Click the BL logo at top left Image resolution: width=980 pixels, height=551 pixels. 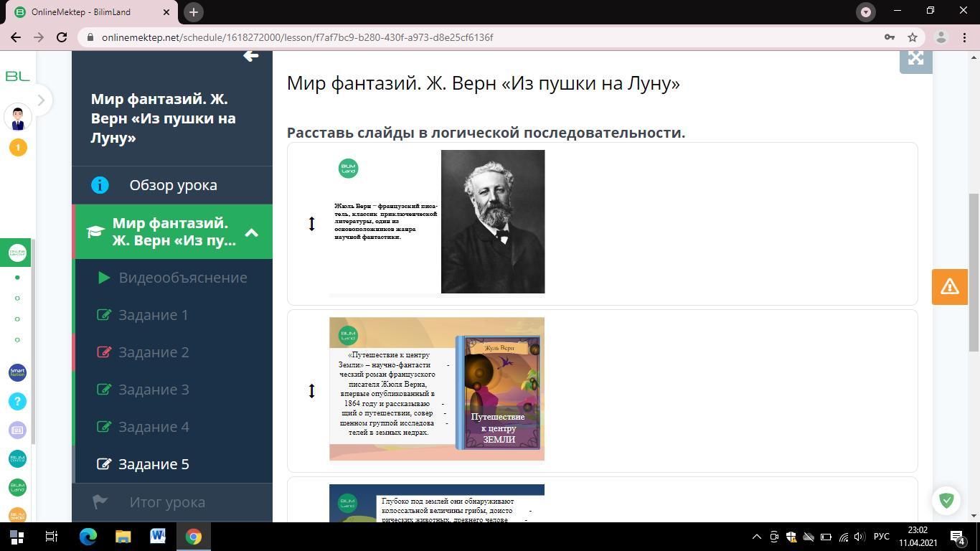(x=17, y=76)
